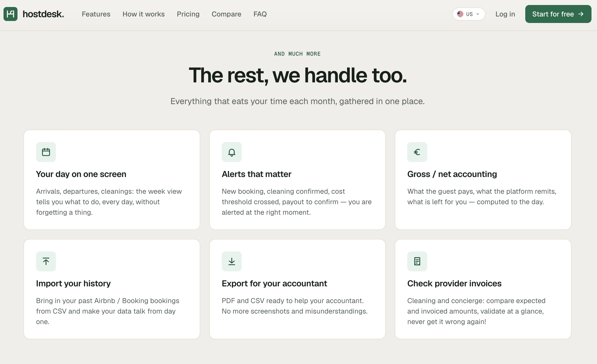Open the US language dropdown
Viewport: 597px width, 364px height.
[469, 14]
